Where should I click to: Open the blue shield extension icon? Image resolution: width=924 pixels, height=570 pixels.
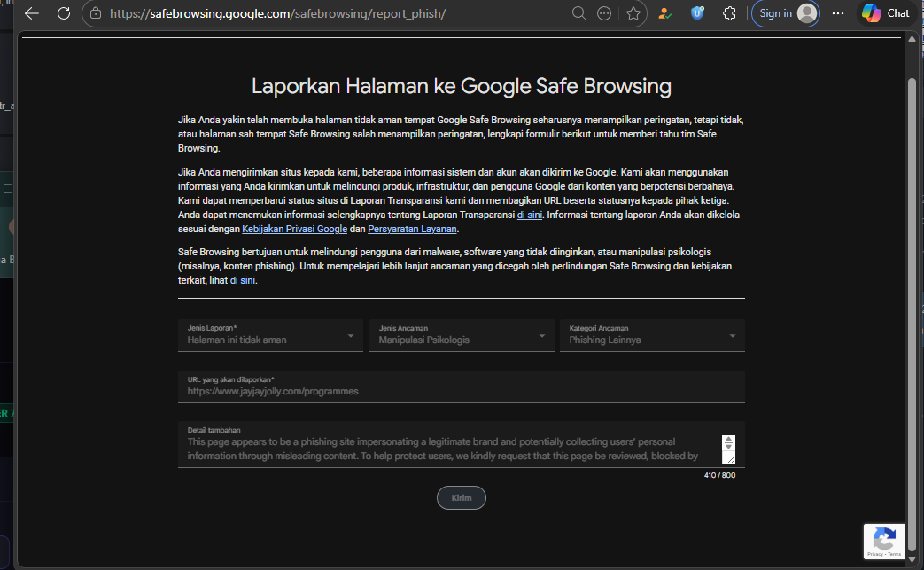698,13
